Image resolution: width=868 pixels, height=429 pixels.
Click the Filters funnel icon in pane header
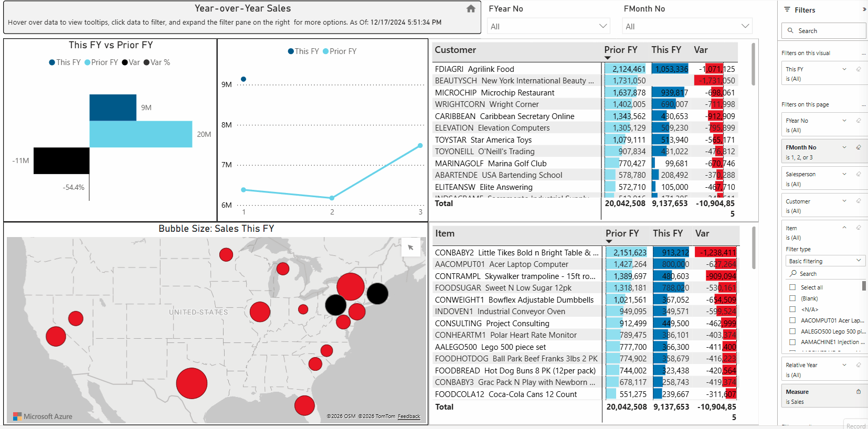787,9
